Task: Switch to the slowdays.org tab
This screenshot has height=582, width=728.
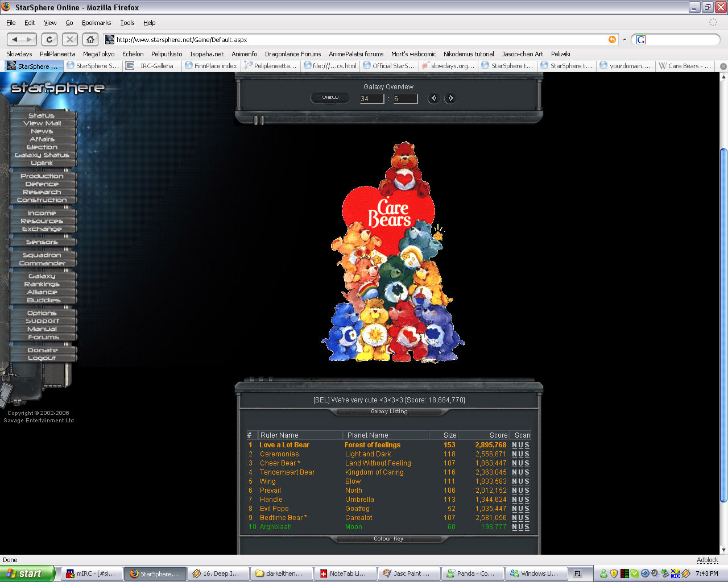Action: click(448, 66)
